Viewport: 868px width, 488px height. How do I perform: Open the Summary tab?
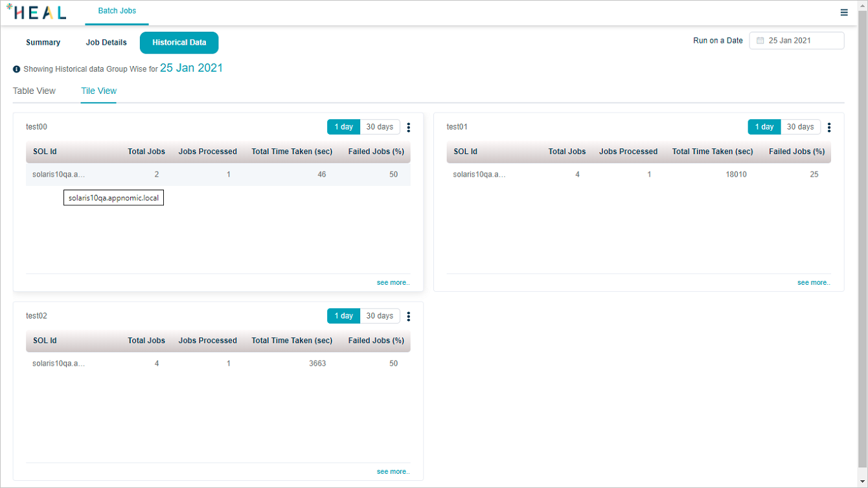[x=43, y=43]
